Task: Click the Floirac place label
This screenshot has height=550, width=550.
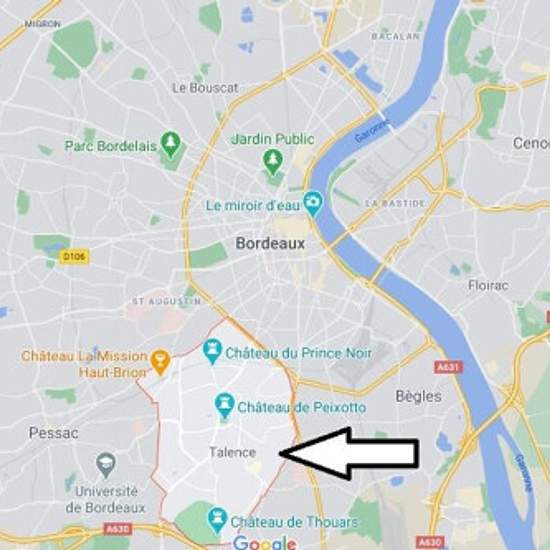Action: pos(488,285)
